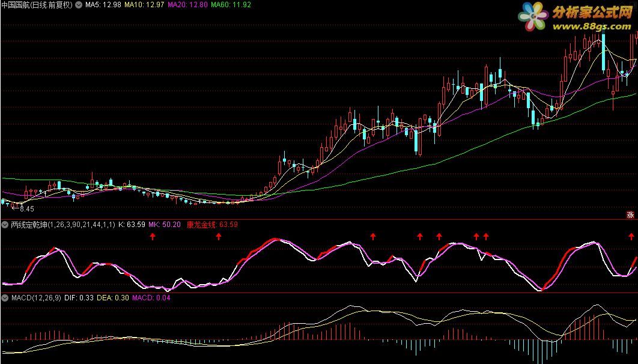Click the K: 63.59 reading
Image resolution: width=638 pixels, height=364 pixels.
[x=132, y=225]
